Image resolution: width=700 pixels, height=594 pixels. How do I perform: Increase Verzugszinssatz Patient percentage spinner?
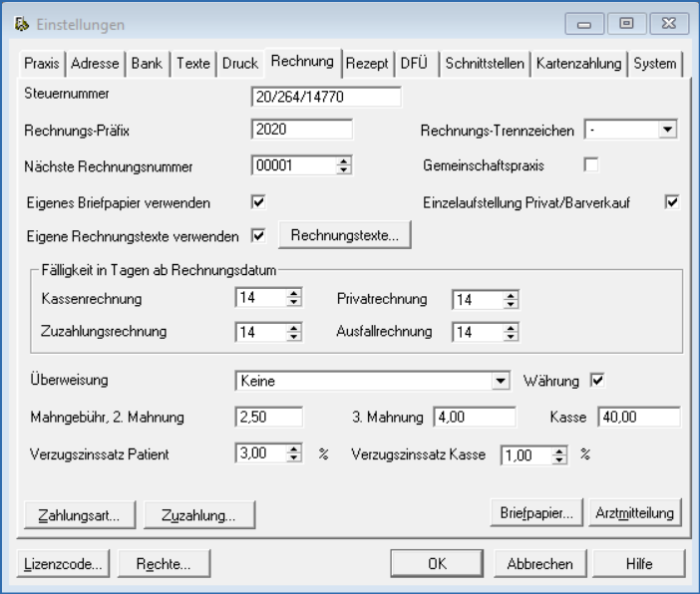[x=293, y=448]
